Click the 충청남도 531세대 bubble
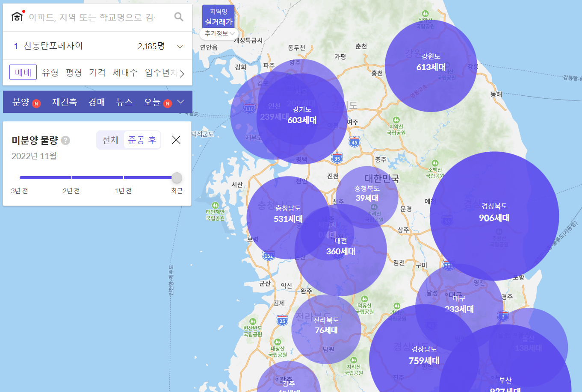Viewport: 582px width, 392px height. click(x=288, y=218)
